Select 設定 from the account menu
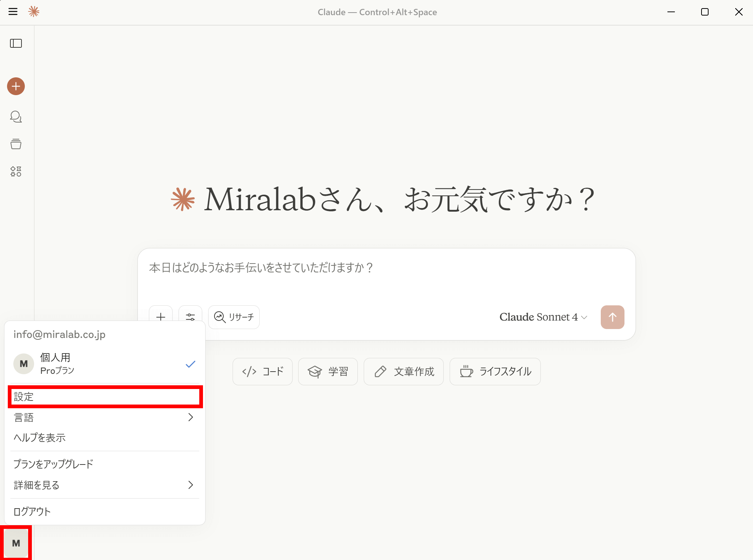The image size is (753, 560). coord(105,397)
